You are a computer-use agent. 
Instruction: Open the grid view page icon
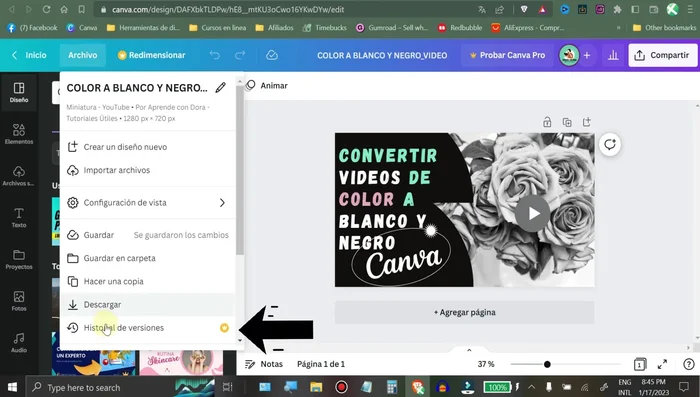click(x=639, y=364)
